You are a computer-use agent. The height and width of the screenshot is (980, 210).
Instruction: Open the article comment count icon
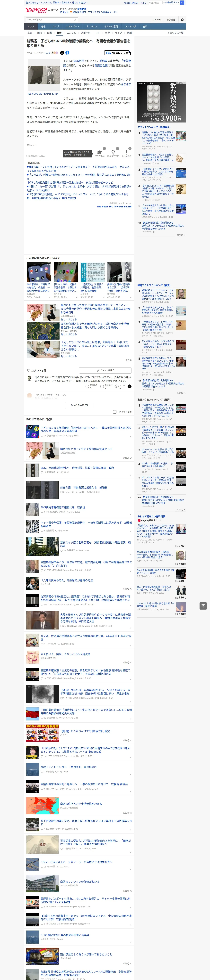click(48, 53)
